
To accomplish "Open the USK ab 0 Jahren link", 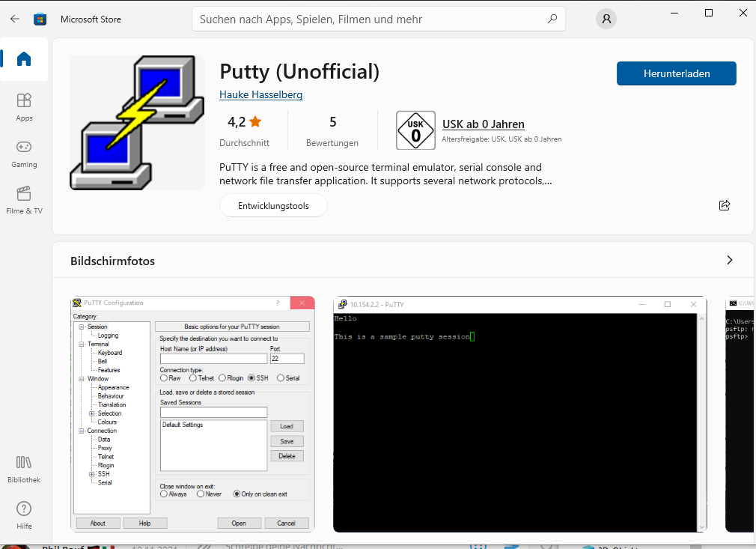I will [484, 124].
